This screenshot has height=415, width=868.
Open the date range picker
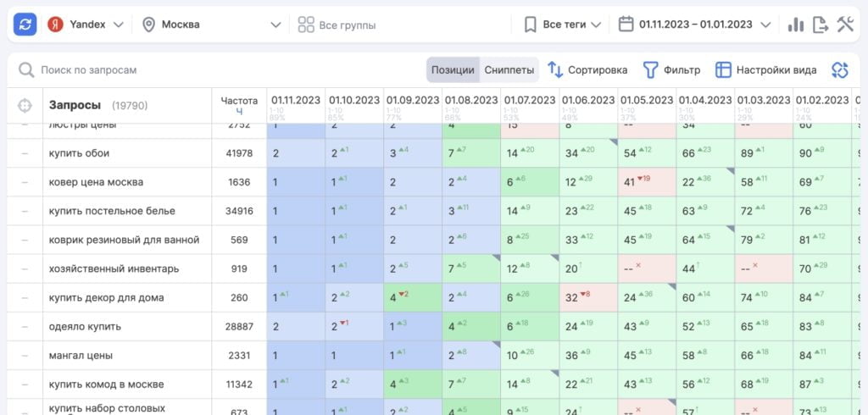[x=694, y=25]
